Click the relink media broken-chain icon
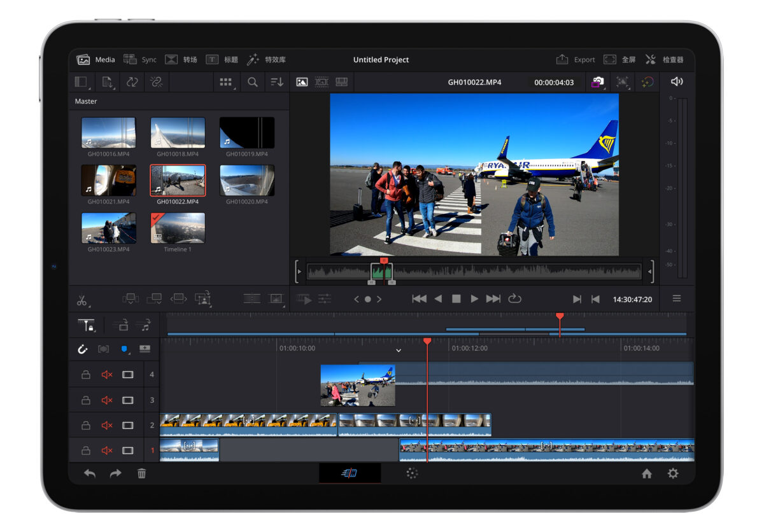Image resolution: width=764 pixels, height=532 pixels. pyautogui.click(x=156, y=82)
